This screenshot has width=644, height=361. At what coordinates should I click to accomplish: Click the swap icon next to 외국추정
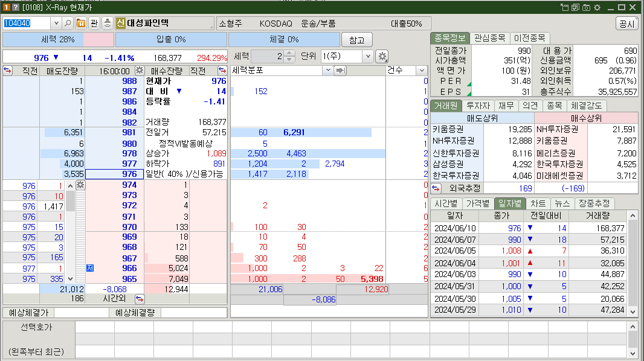pyautogui.click(x=436, y=188)
